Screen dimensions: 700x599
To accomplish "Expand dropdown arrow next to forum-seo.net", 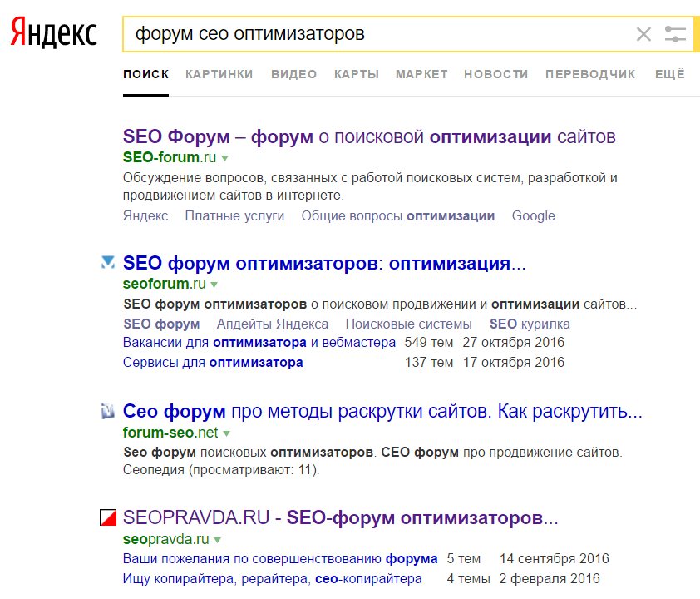I will click(226, 433).
